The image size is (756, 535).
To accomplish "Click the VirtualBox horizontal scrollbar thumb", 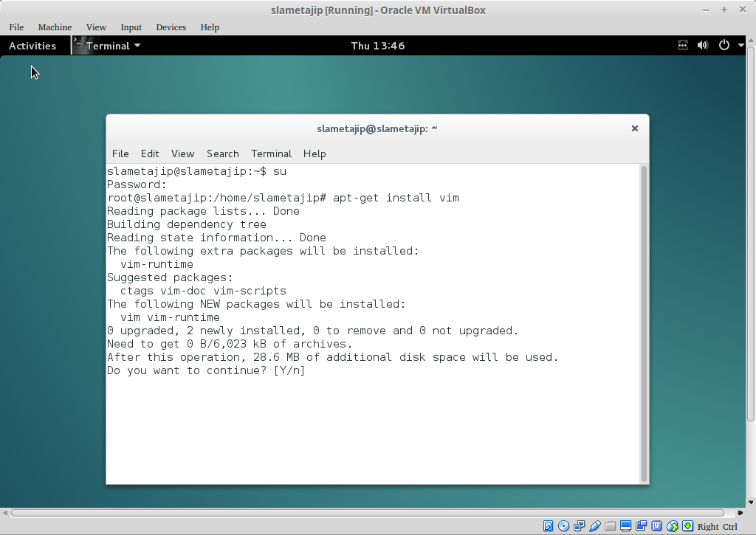I will click(x=368, y=512).
